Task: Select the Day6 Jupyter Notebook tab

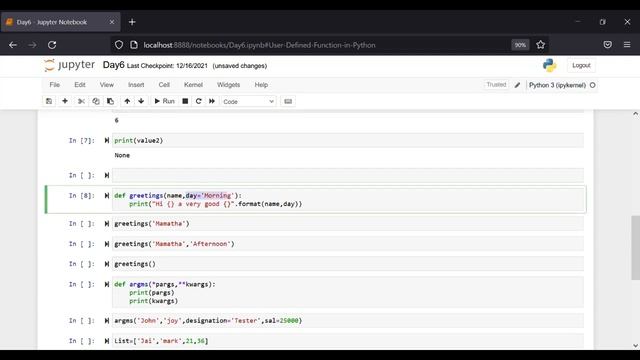Action: coord(60,22)
